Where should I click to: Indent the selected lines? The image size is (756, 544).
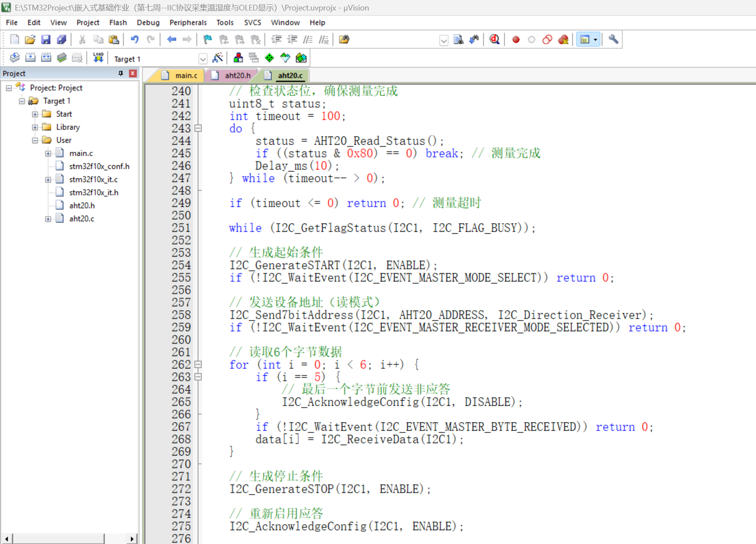276,40
